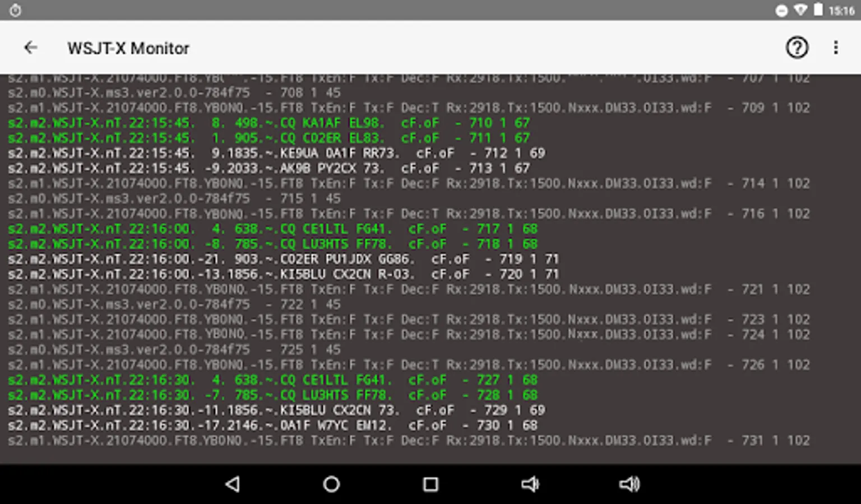Tap the Android back navigation triangle

coord(233,484)
